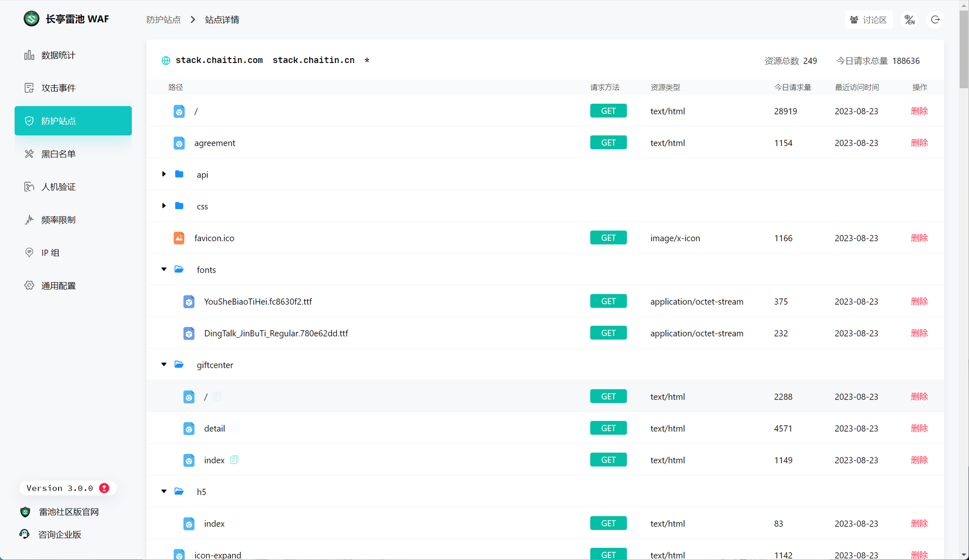Click the SafeLine WAF logo
Viewport: 969px width, 560px height.
[x=31, y=19]
